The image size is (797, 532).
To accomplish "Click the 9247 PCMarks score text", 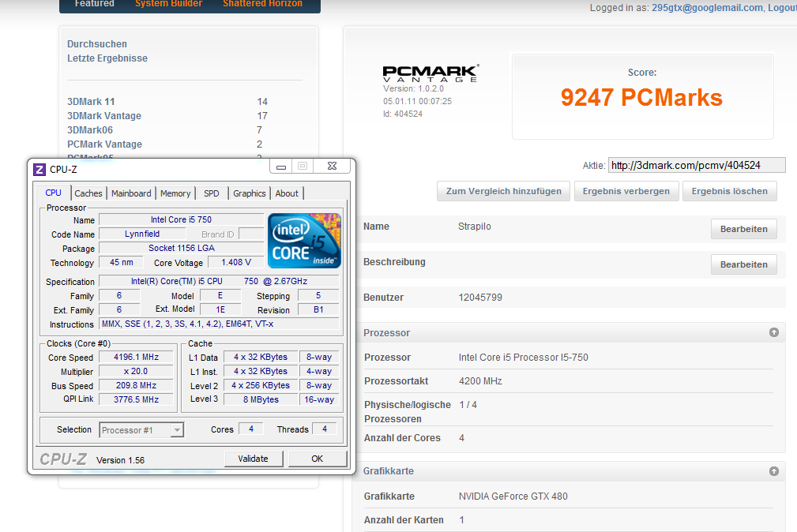I will tap(641, 97).
